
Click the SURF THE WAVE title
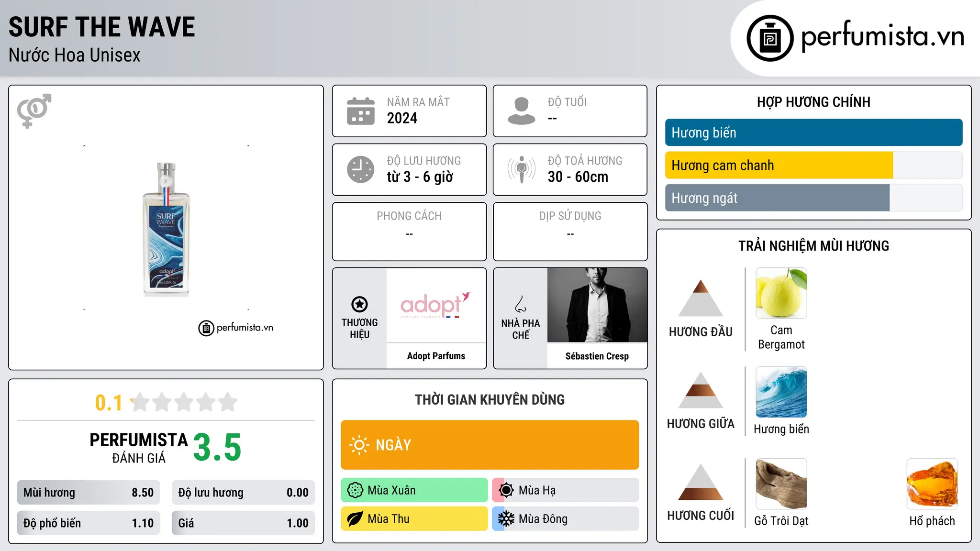point(102,27)
